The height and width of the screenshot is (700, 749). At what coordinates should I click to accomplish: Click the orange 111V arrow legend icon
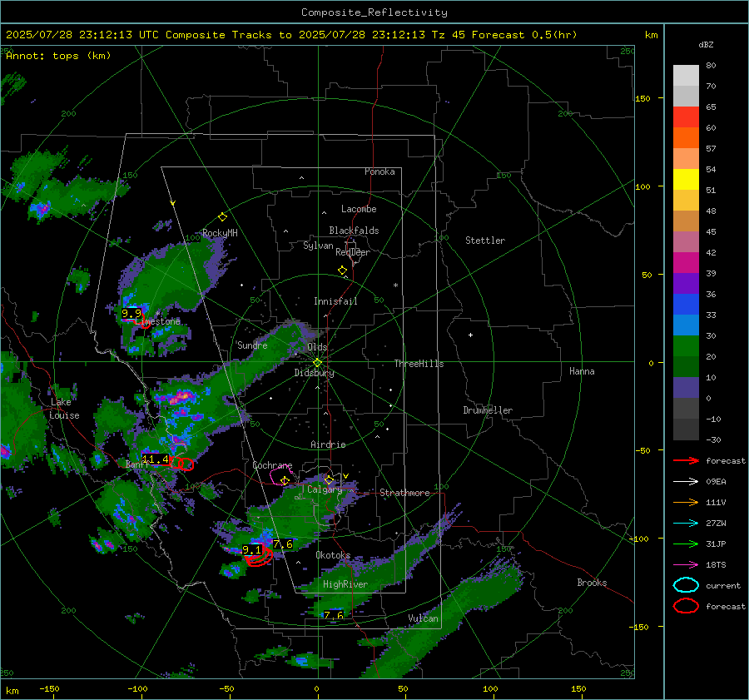coord(686,502)
